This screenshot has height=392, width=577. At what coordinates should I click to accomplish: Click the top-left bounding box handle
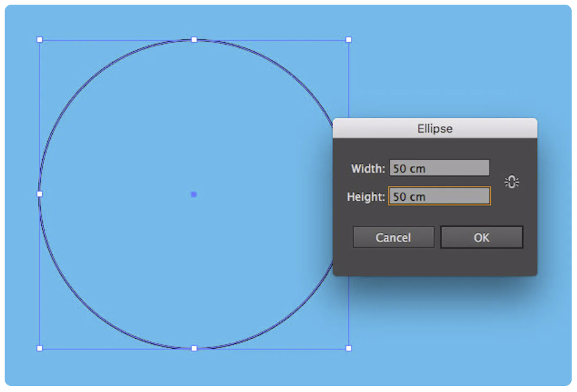pos(40,40)
